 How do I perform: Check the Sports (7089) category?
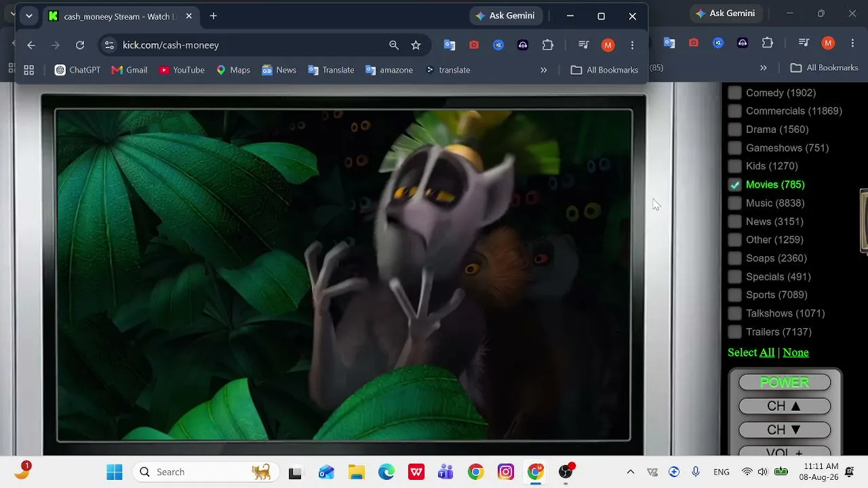tap(735, 295)
